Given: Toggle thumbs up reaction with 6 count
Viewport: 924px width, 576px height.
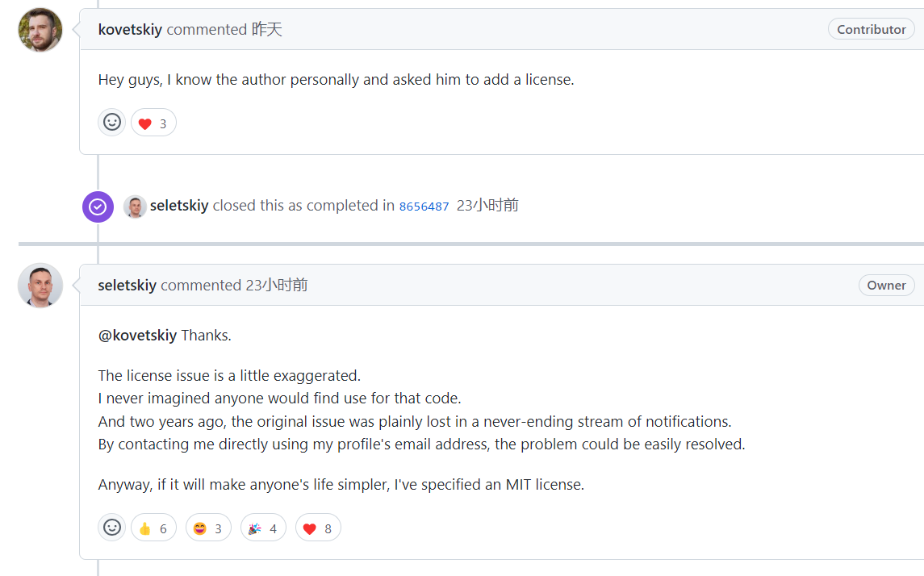Looking at the screenshot, I should [153, 527].
